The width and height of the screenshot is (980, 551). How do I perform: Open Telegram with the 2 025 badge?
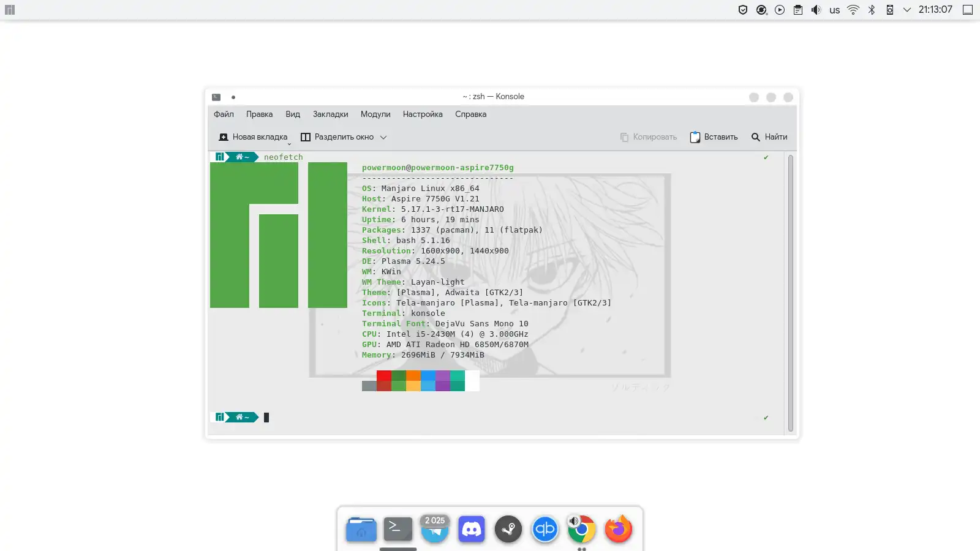click(435, 529)
